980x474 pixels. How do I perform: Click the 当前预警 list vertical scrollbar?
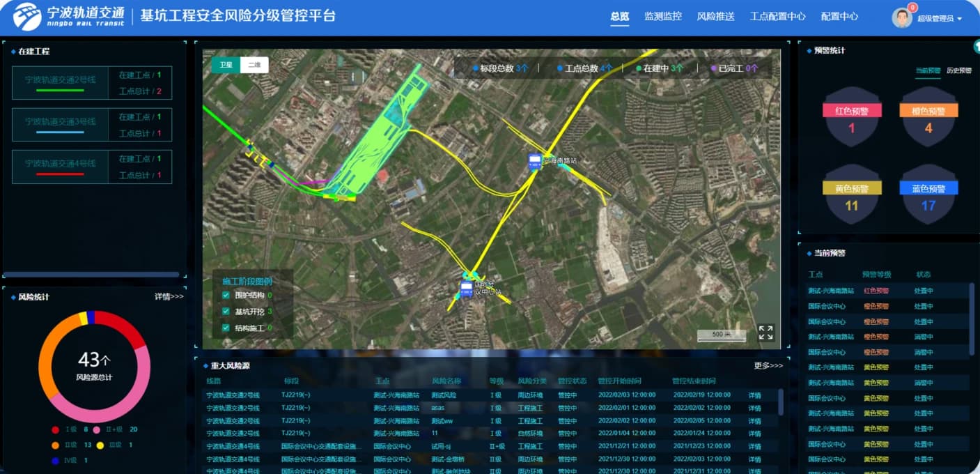(x=972, y=319)
